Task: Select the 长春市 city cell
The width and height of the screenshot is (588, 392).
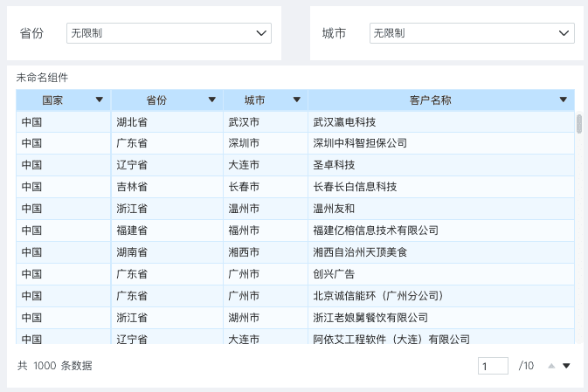Action: (x=243, y=187)
